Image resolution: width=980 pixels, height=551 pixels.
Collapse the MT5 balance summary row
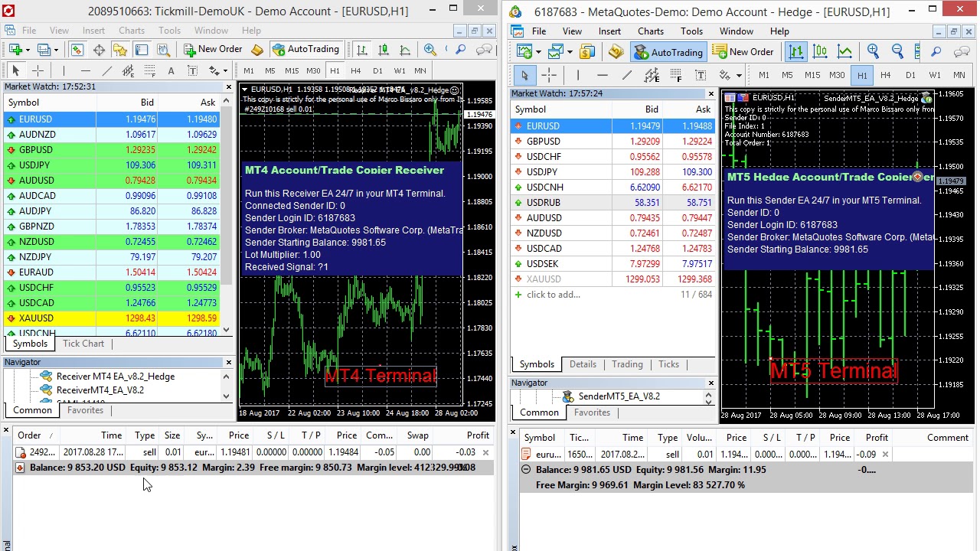pyautogui.click(x=525, y=469)
